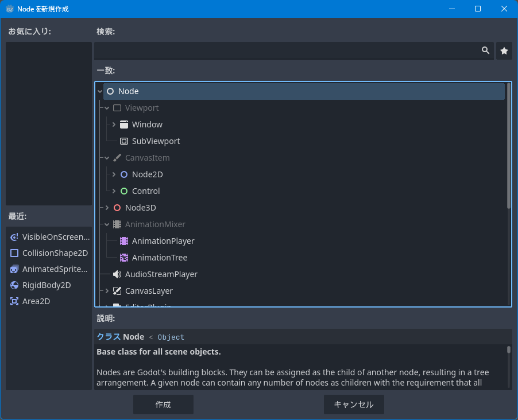Image resolution: width=518 pixels, height=420 pixels.
Task: Click the Godot logo in the title bar
Action: (10, 9)
